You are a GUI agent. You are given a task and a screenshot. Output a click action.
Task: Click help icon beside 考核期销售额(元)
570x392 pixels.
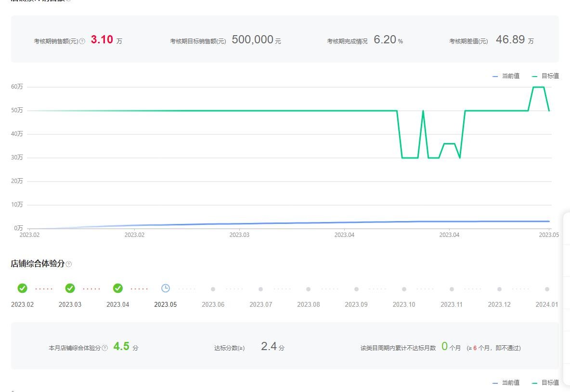[82, 41]
